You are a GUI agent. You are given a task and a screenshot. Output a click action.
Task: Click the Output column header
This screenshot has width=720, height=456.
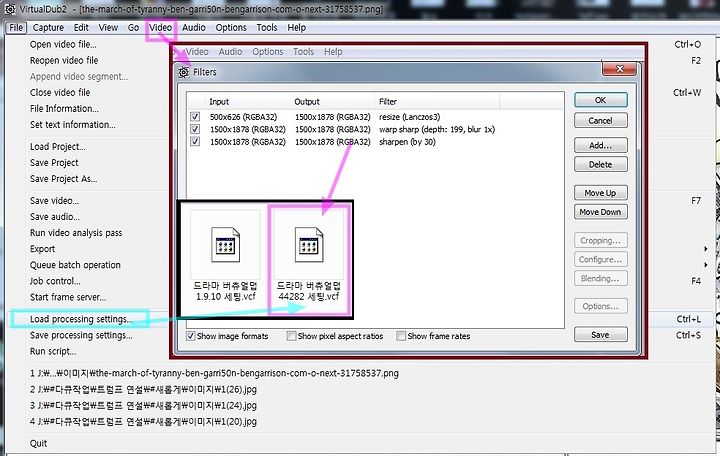(x=307, y=102)
